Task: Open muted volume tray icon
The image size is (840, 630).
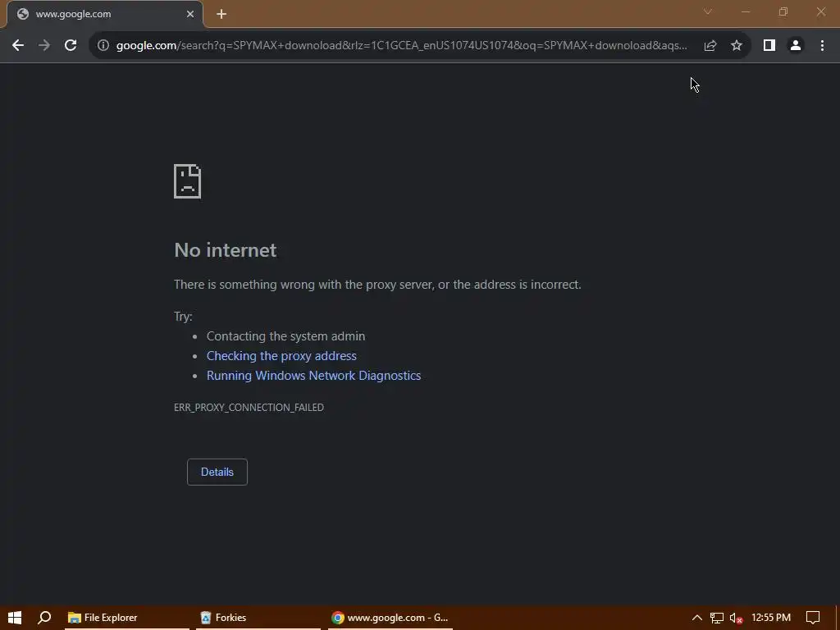Action: (x=736, y=618)
